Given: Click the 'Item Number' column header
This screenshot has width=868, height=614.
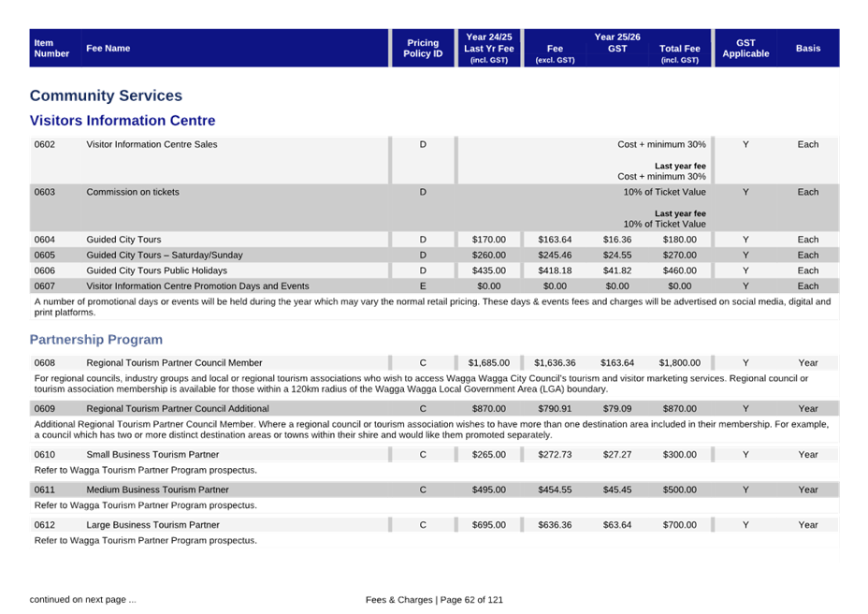Looking at the screenshot, I should [x=51, y=49].
